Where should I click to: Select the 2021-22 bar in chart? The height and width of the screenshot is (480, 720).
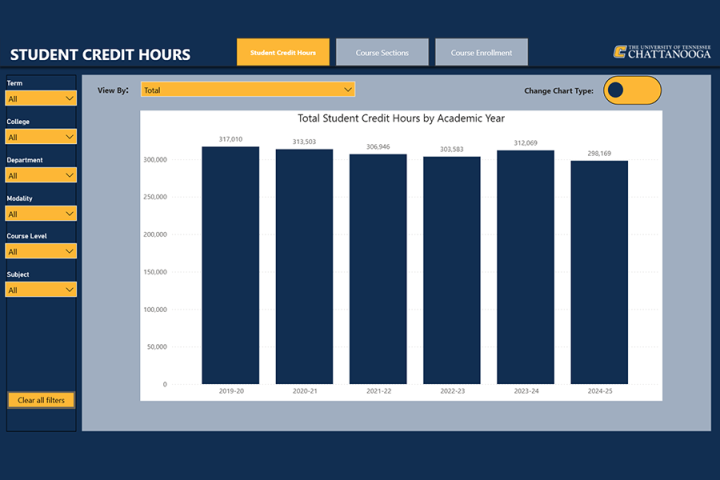tap(378, 268)
